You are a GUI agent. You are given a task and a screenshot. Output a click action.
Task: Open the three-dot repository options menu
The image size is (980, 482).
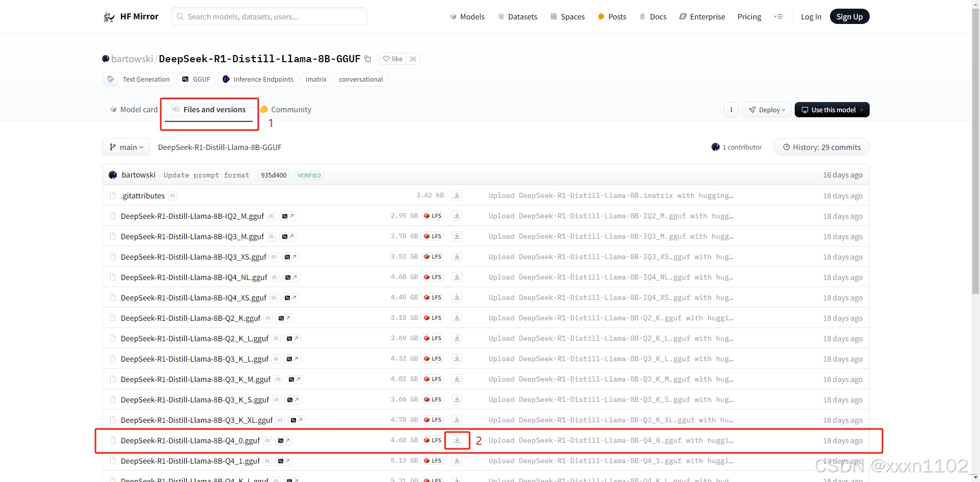point(731,110)
